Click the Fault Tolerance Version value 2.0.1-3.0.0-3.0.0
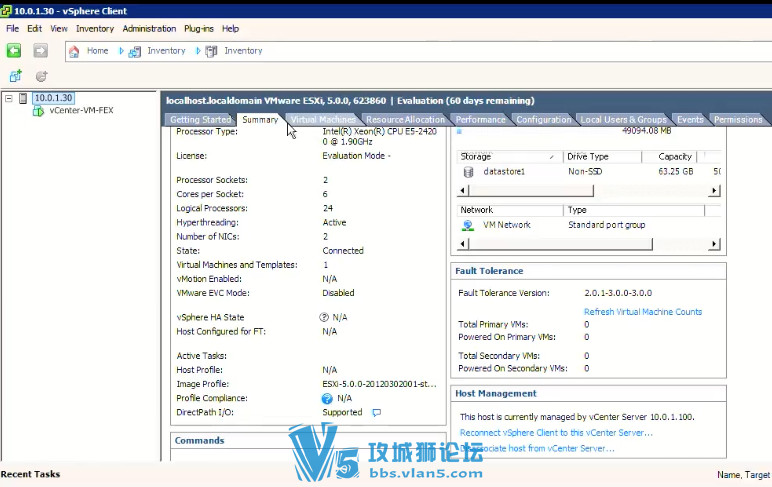Image resolution: width=772 pixels, height=487 pixels. pos(618,293)
